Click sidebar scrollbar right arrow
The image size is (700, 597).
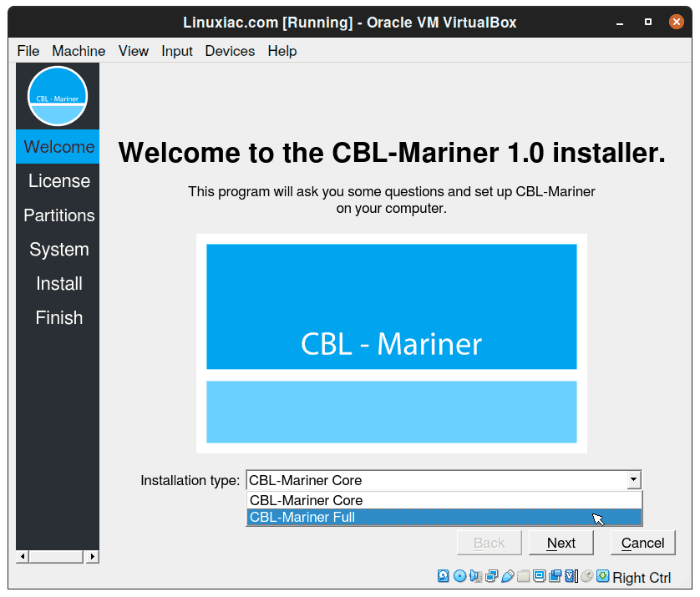click(x=93, y=556)
